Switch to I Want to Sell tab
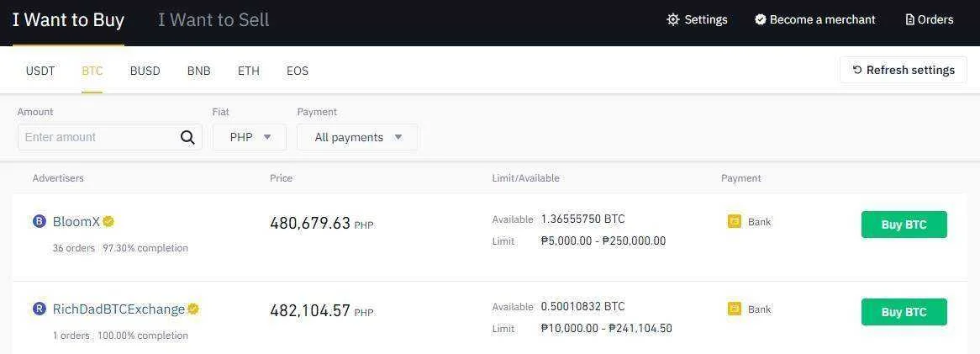Viewport: 980px width, 354px height. click(213, 20)
